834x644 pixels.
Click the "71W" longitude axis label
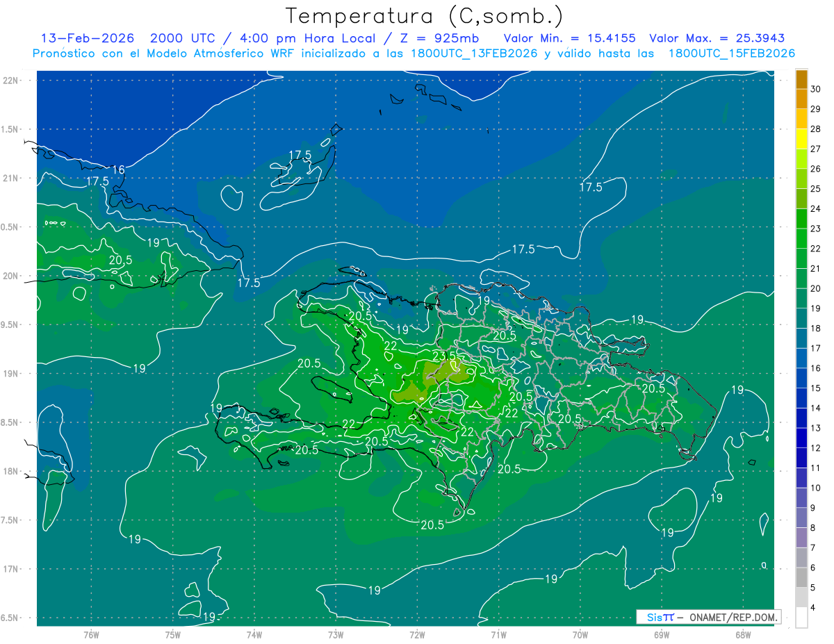[x=498, y=635]
